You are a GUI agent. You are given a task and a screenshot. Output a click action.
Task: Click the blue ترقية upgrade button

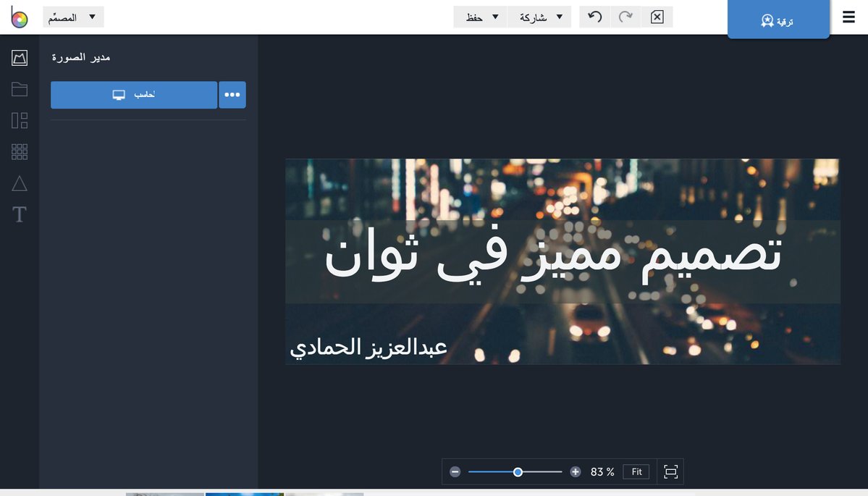click(x=778, y=21)
